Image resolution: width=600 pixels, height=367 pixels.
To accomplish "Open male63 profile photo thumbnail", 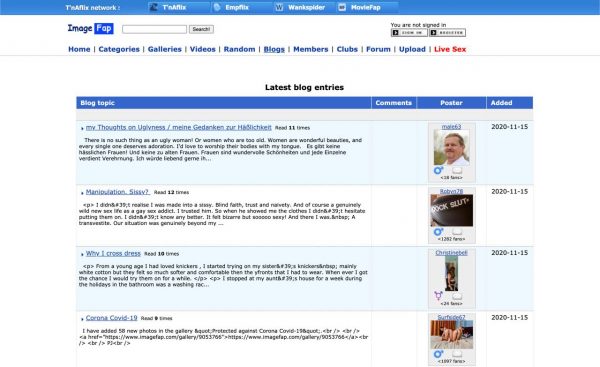I will click(452, 148).
